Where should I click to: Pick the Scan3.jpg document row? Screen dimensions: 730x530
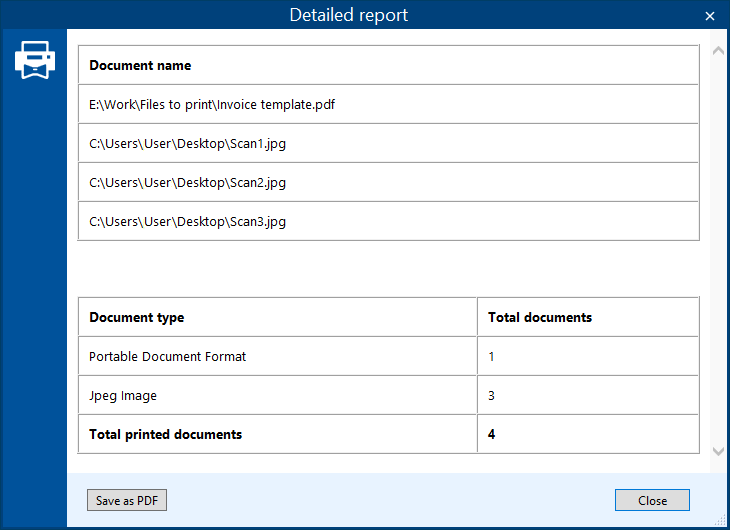[187, 221]
